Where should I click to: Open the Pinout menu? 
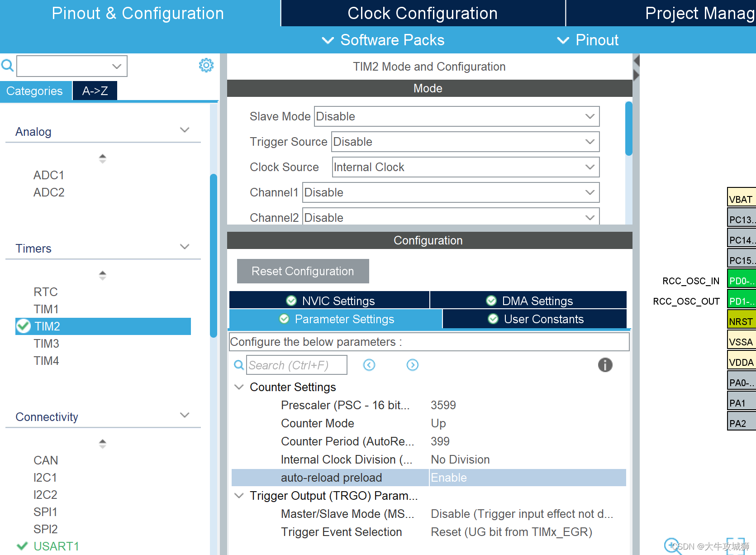coord(588,40)
